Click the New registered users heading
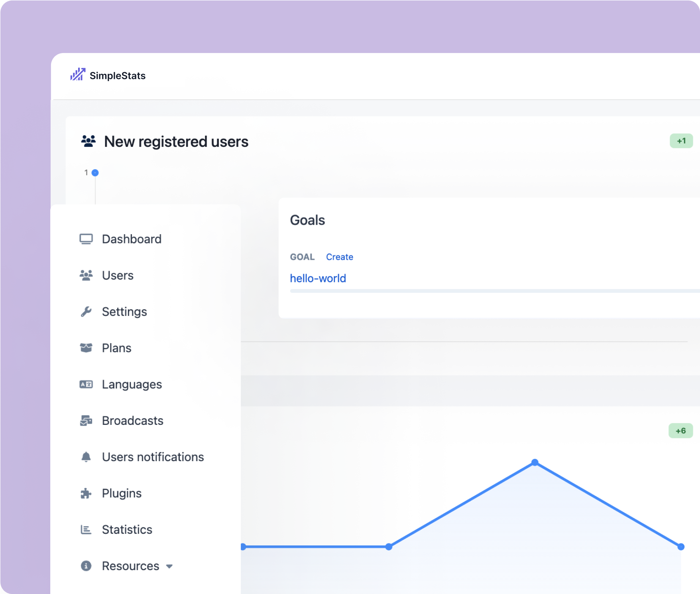Viewport: 700px width, 594px height. click(x=176, y=142)
